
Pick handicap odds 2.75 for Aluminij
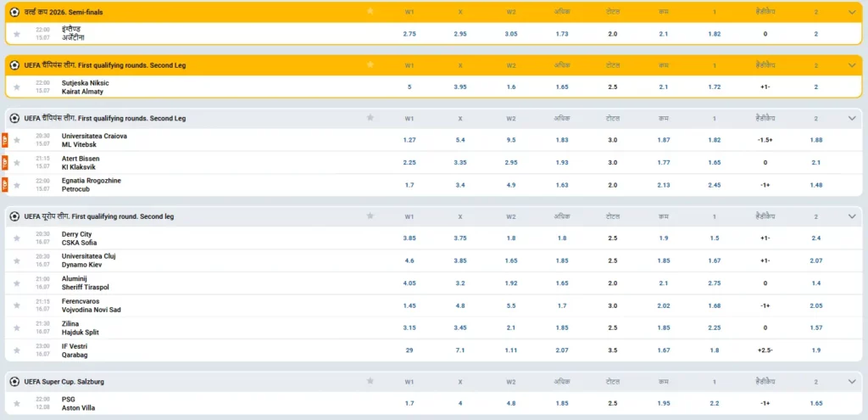coord(714,283)
